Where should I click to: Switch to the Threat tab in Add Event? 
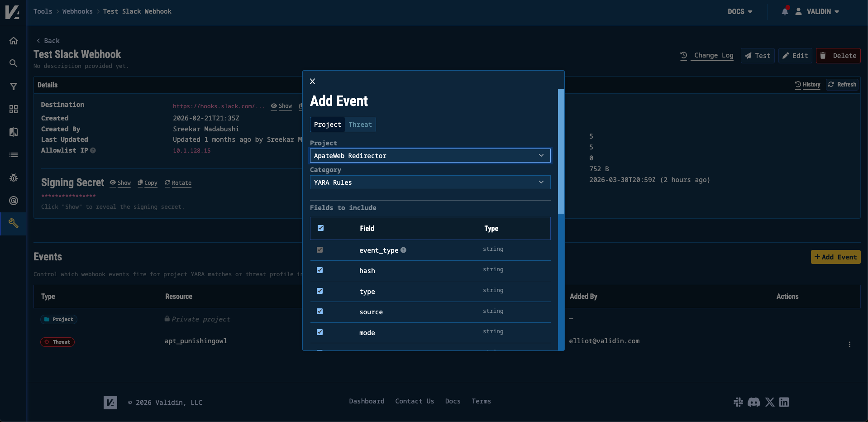pos(360,125)
